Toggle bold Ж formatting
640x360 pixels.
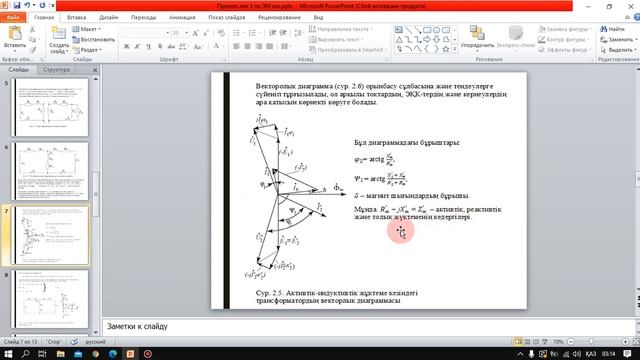[127, 46]
